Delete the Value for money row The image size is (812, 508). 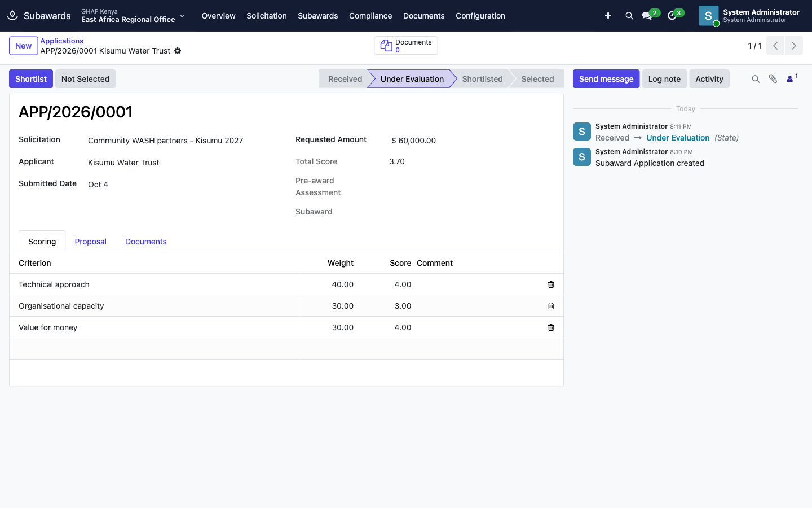click(551, 327)
